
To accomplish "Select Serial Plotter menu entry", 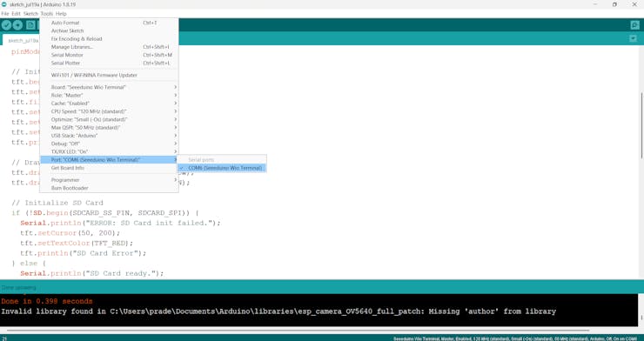I will (x=109, y=63).
